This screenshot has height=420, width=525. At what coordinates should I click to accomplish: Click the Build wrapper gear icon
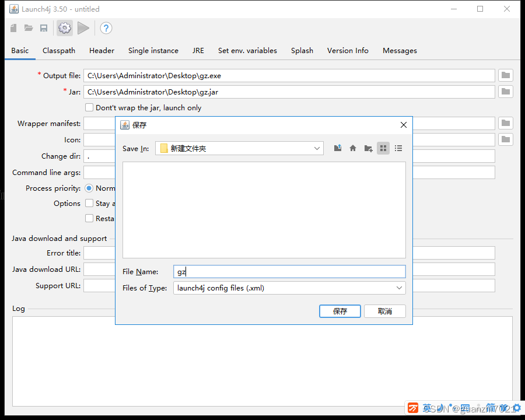point(64,28)
